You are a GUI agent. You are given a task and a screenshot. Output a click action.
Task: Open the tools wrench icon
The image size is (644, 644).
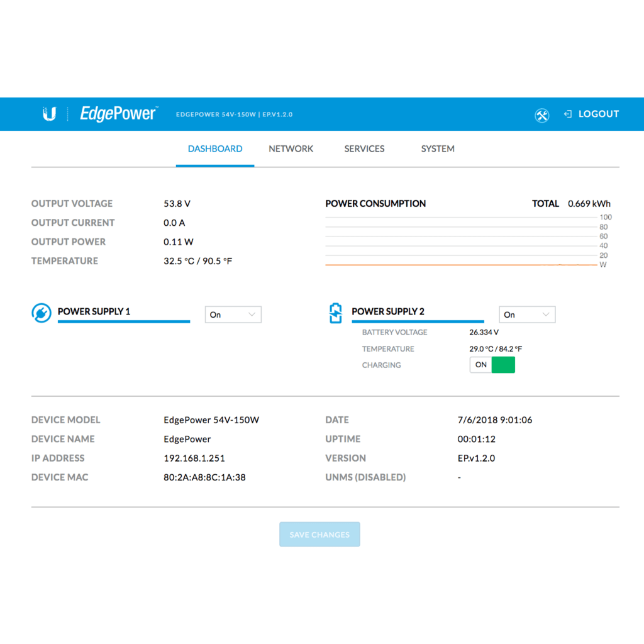pyautogui.click(x=541, y=116)
